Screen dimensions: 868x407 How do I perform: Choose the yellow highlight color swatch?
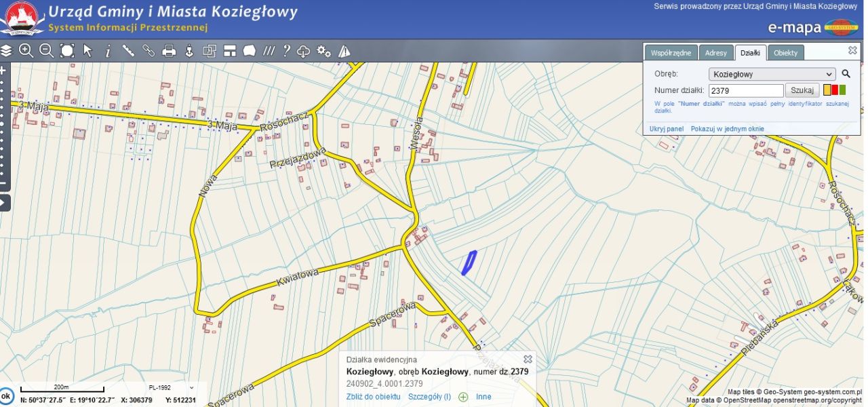click(827, 90)
